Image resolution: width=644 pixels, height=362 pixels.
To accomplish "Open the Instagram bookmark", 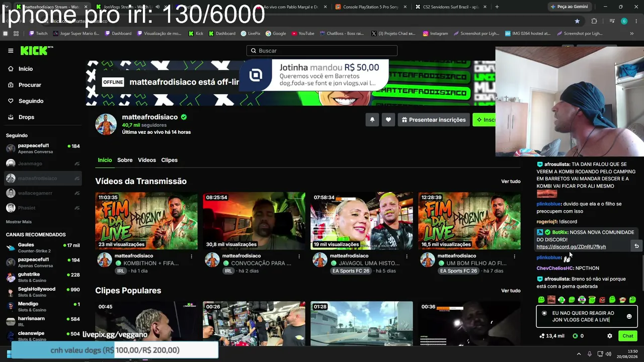I will click(435, 34).
